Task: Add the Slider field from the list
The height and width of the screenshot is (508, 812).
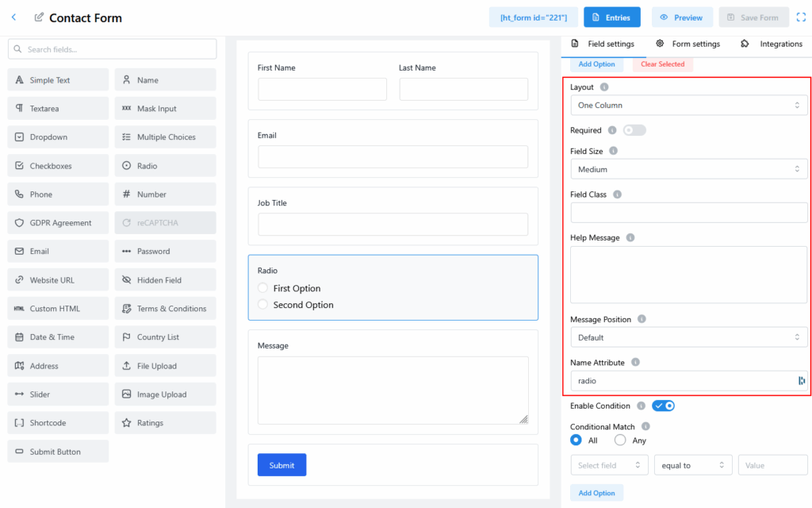Action: (58, 394)
